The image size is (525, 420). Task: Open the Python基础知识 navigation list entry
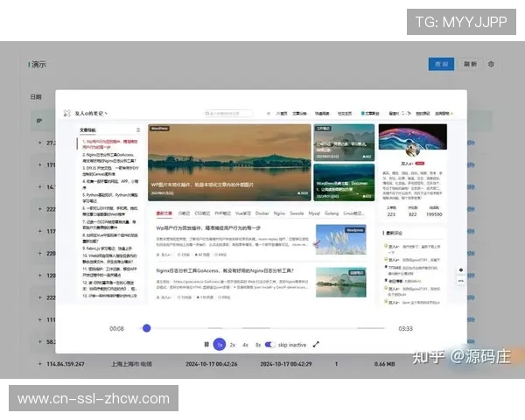(110, 198)
